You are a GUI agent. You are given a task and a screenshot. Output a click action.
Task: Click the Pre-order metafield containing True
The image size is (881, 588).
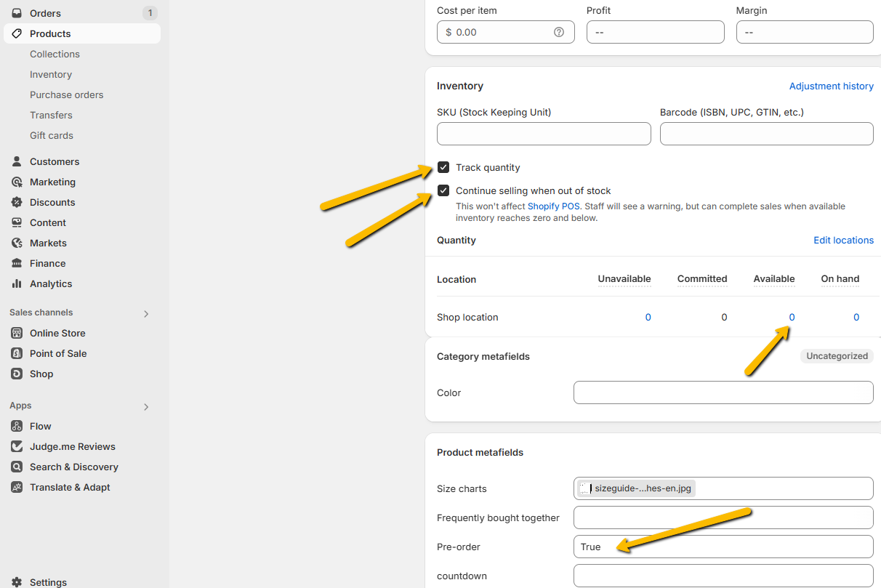point(723,547)
